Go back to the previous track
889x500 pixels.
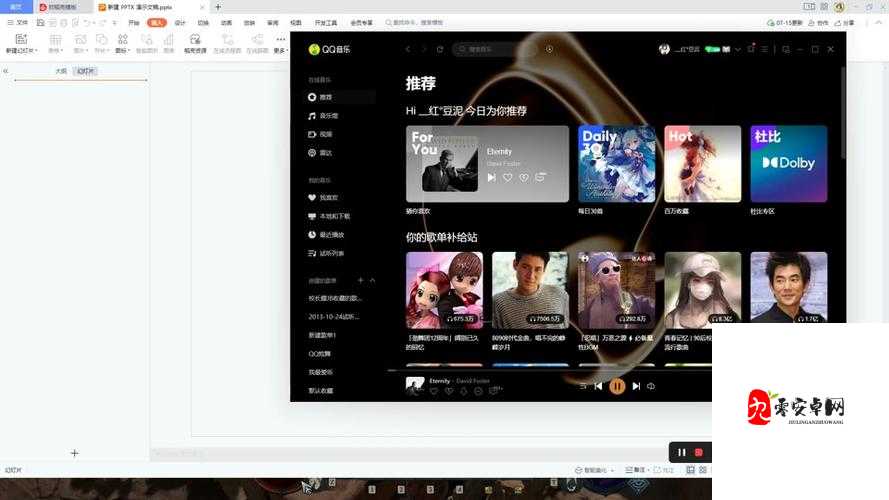598,386
